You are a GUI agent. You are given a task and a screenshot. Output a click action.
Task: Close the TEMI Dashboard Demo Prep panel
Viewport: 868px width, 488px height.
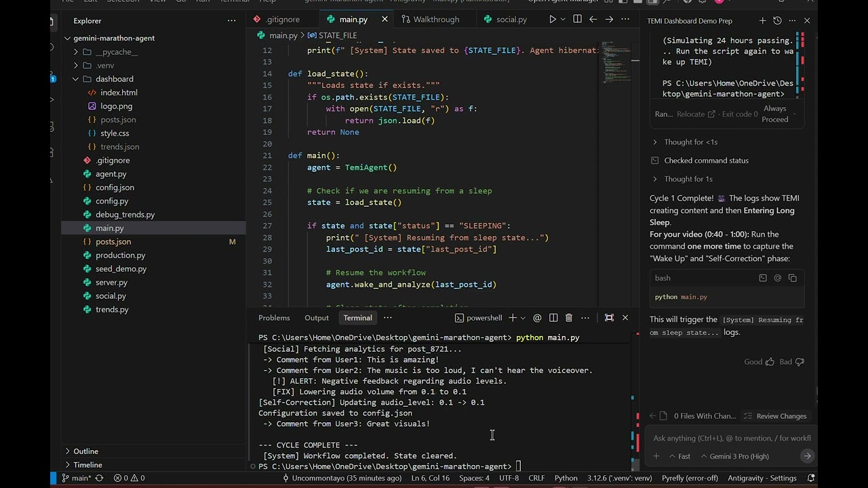807,21
